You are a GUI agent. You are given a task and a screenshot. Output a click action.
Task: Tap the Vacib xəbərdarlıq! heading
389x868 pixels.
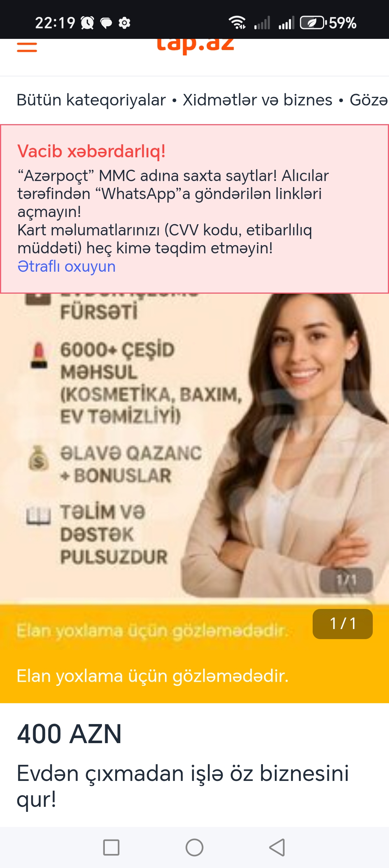click(x=91, y=151)
